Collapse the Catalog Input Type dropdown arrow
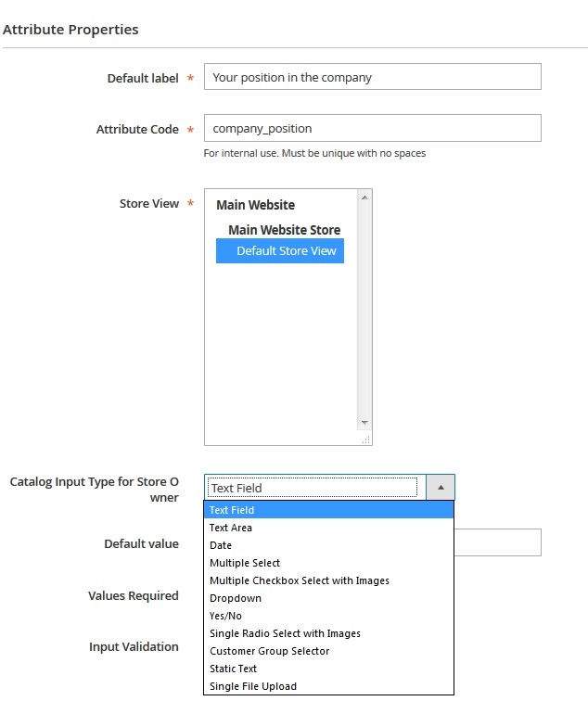588x701 pixels. click(441, 488)
